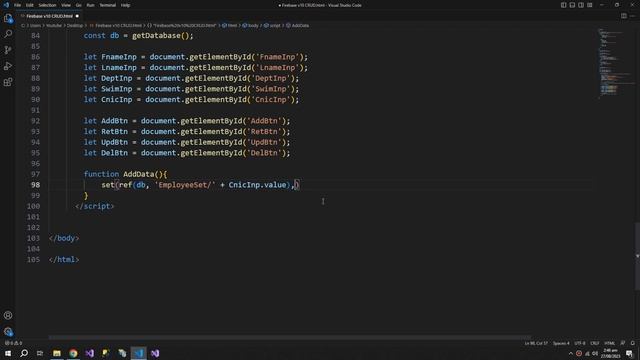Click the notifications bell in status bar

[633, 343]
